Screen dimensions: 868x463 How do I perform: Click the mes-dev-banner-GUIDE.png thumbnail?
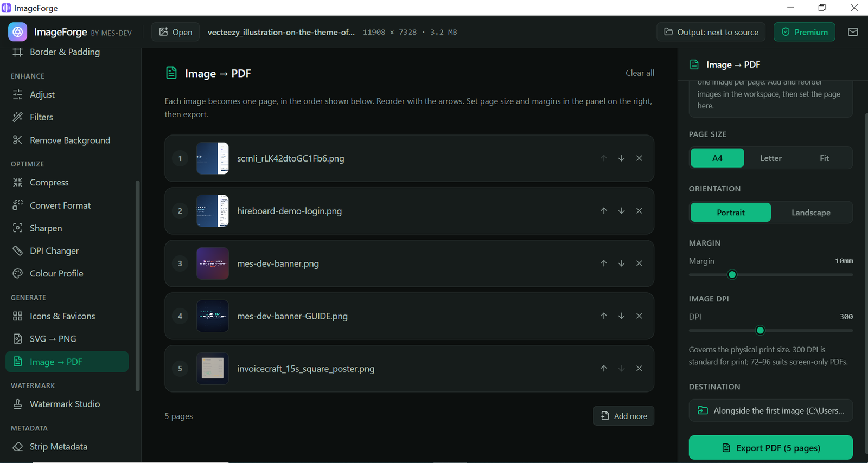pos(213,316)
